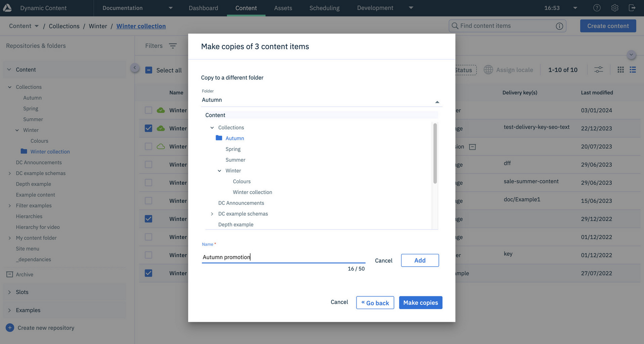Click the Add button for new folder

pyautogui.click(x=420, y=260)
